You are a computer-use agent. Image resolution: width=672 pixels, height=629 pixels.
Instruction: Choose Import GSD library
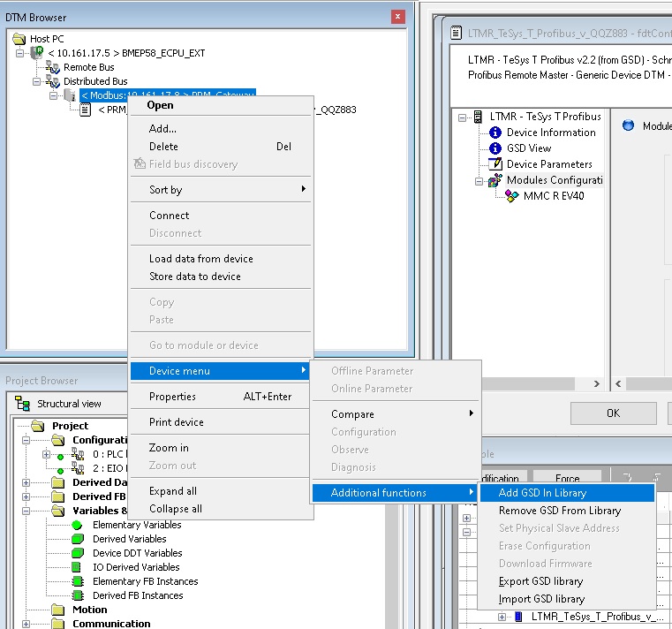click(568, 599)
